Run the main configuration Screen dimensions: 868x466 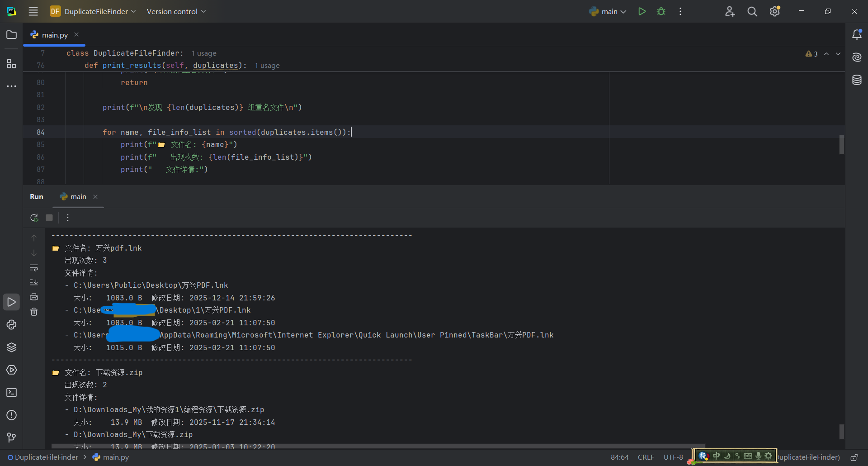click(x=642, y=11)
